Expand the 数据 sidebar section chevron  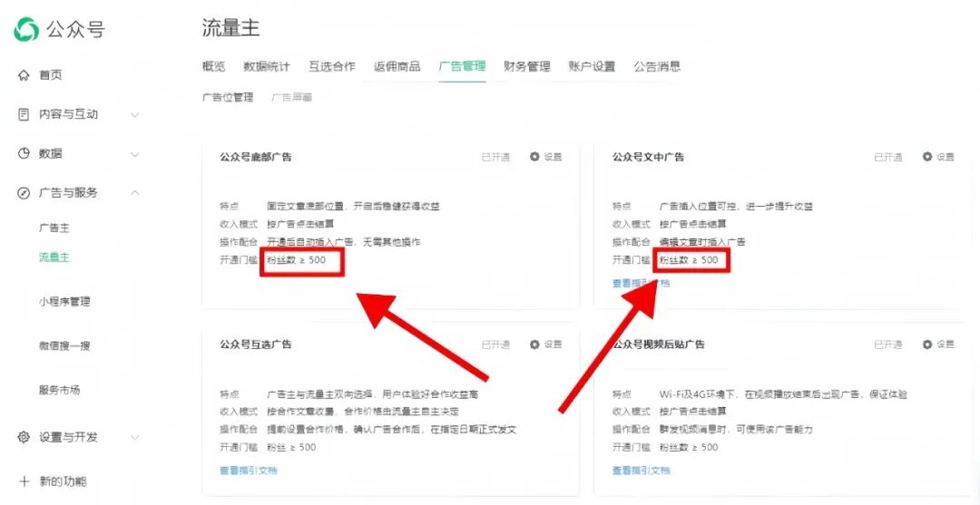click(x=135, y=154)
